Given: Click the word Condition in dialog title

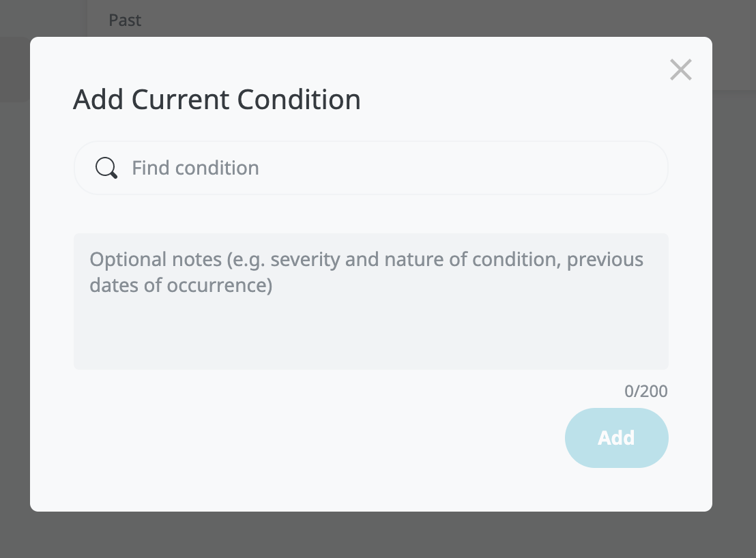Looking at the screenshot, I should coord(298,100).
